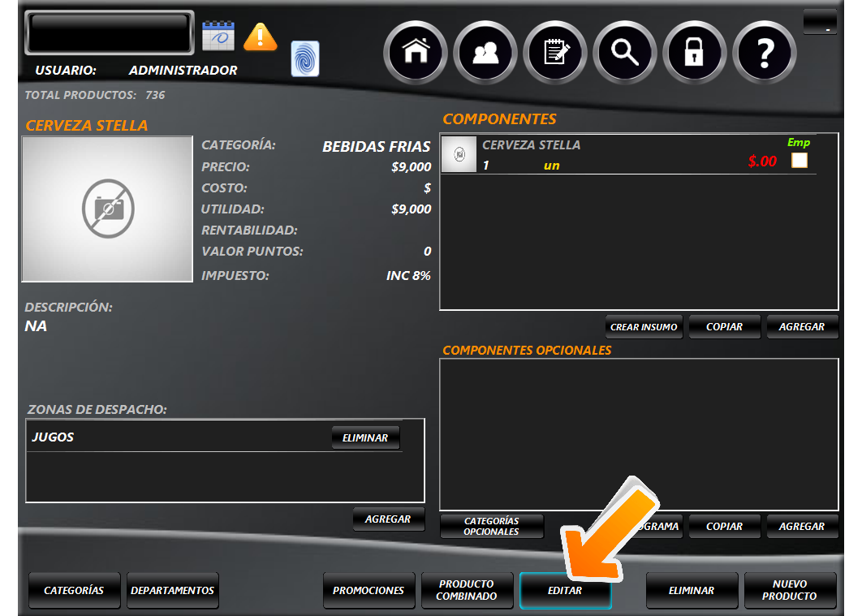Open the users icon button
The height and width of the screenshot is (616, 862).
coord(485,53)
